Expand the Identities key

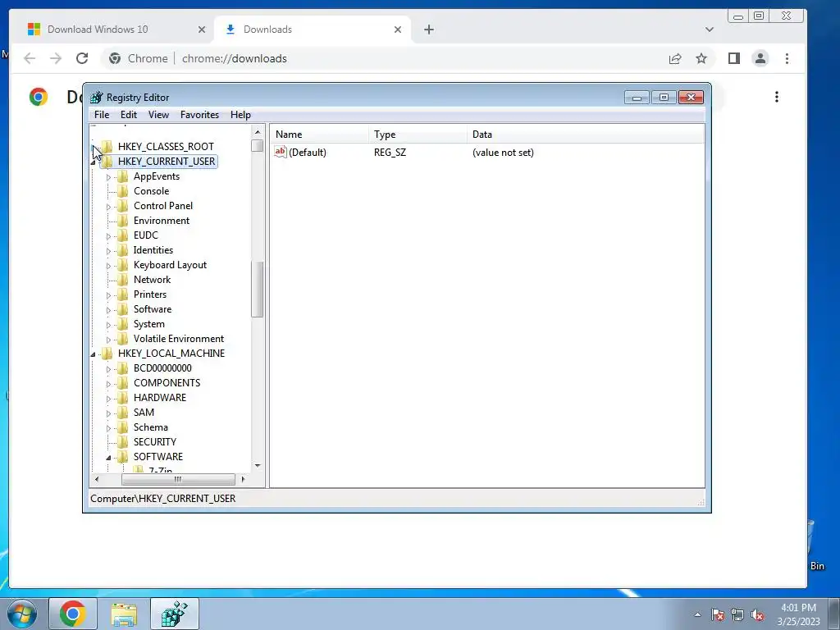[x=108, y=251]
